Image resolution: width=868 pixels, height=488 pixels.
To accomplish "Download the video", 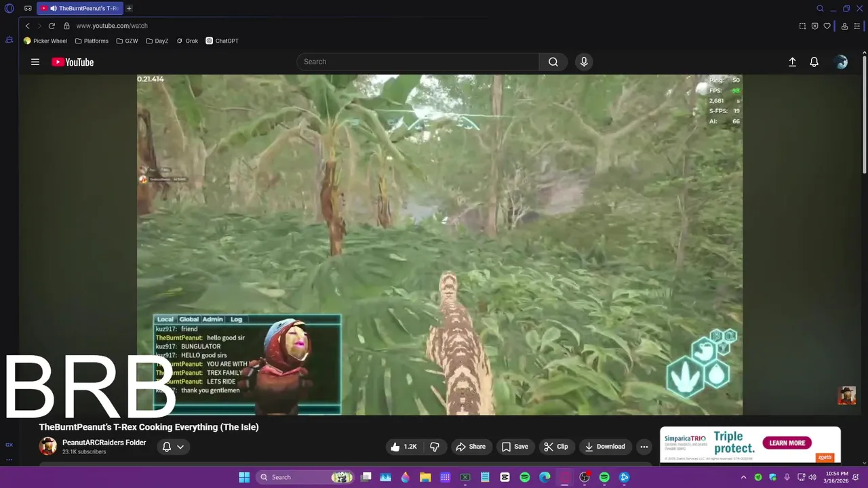I will point(605,447).
